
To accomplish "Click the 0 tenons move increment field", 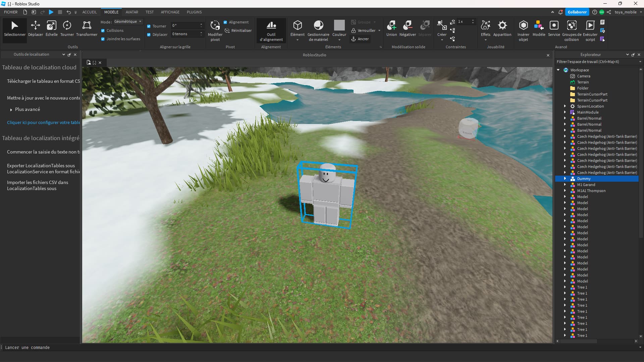I will point(185,34).
